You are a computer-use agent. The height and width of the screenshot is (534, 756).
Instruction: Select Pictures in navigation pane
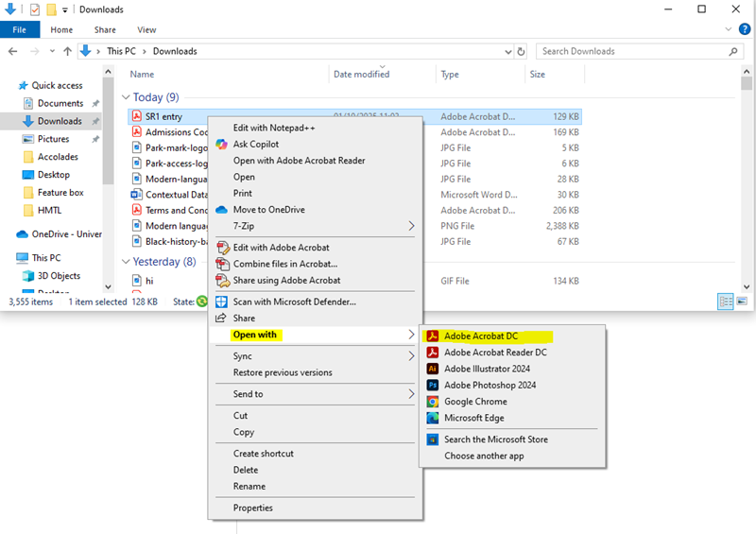pos(54,139)
